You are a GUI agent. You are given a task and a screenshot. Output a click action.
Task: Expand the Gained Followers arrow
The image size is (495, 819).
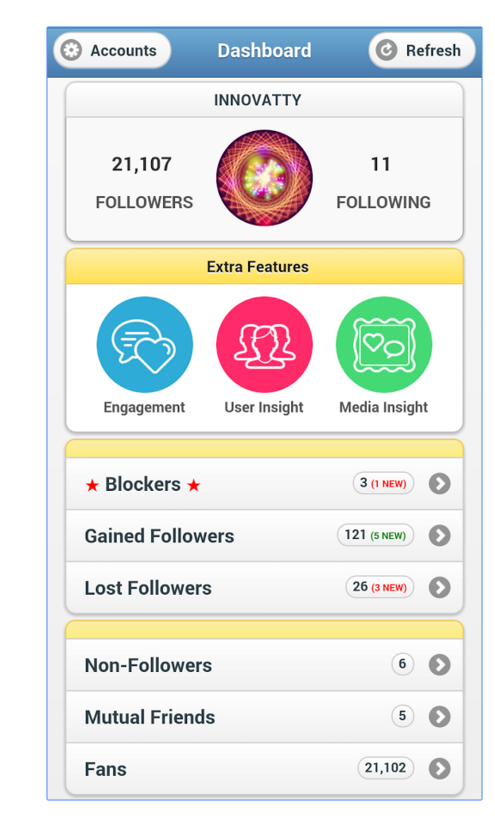coord(440,535)
